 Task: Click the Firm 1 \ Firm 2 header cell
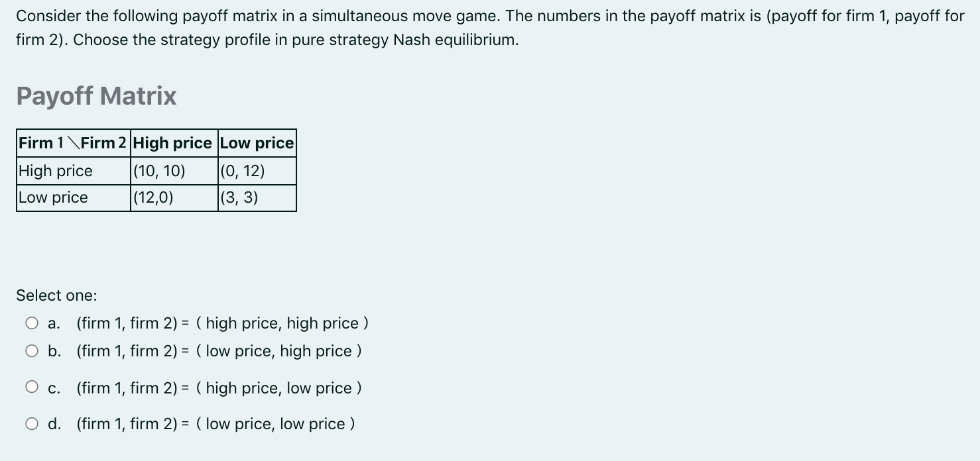[x=73, y=142]
